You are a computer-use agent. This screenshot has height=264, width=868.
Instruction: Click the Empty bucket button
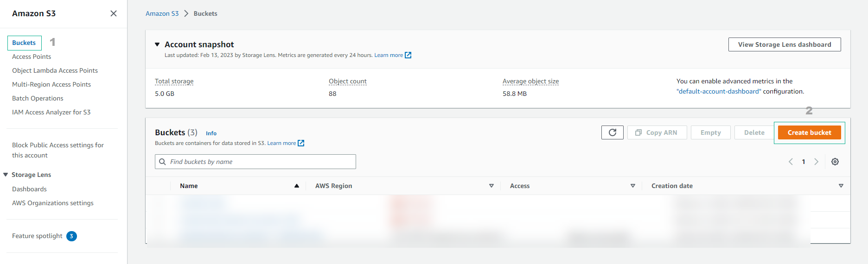pos(711,132)
